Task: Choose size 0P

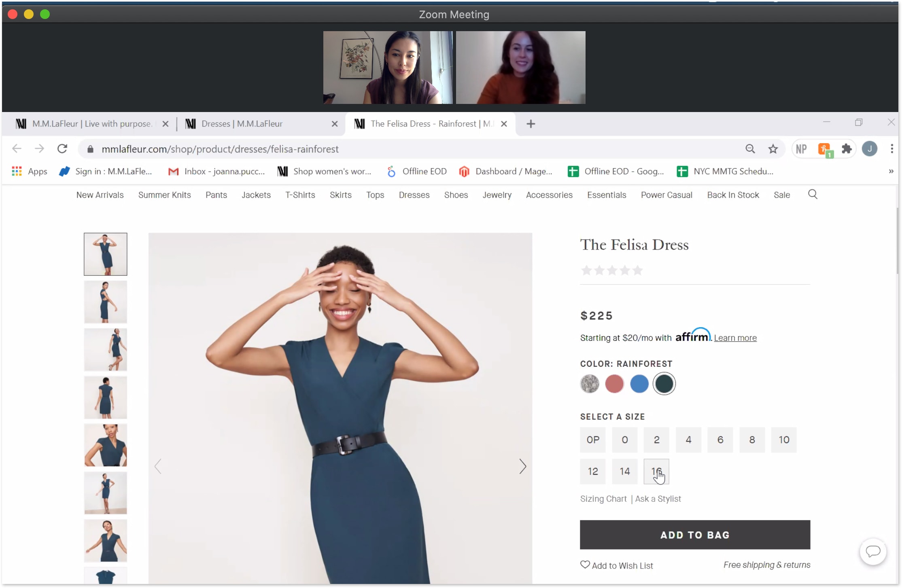Action: [592, 440]
